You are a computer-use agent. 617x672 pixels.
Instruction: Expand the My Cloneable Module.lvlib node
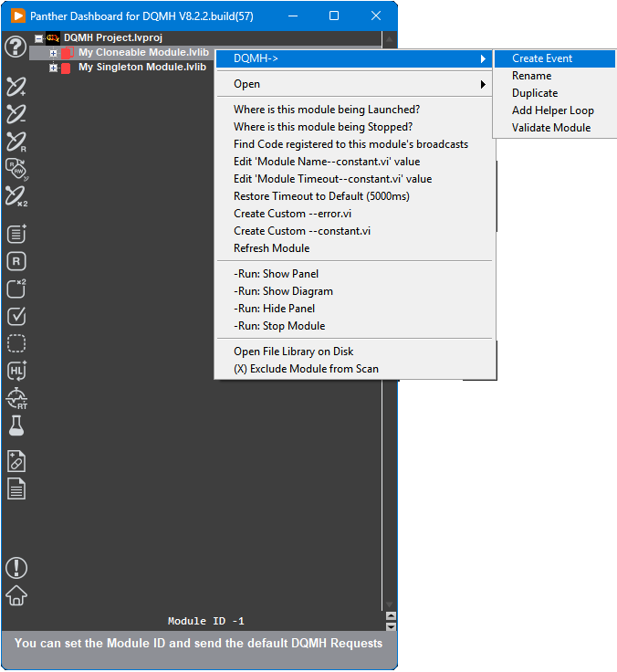(53, 53)
